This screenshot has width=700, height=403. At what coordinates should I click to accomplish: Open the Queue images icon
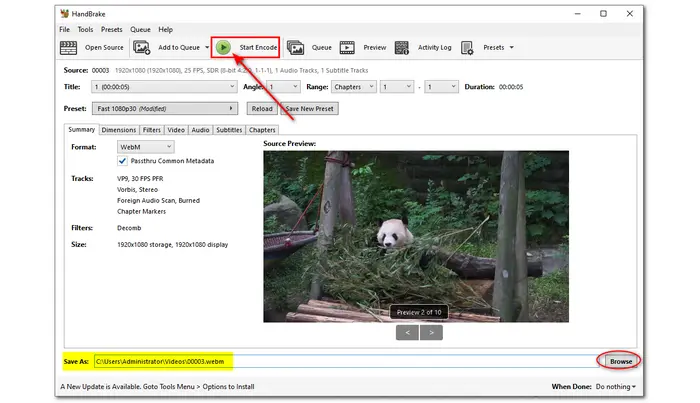coord(296,47)
